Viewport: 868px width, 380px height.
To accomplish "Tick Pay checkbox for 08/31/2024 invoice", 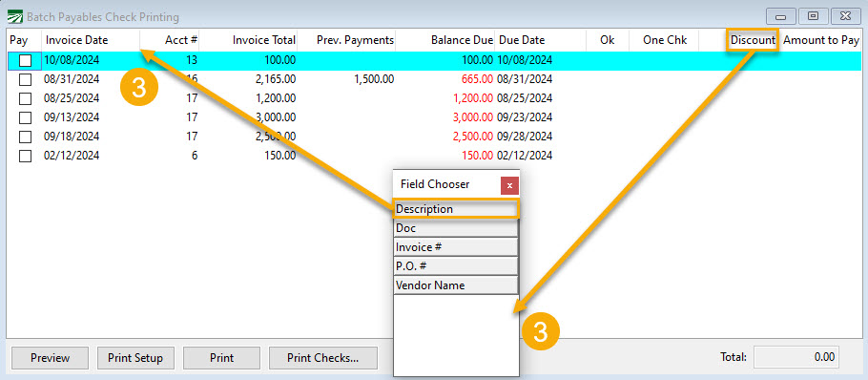I will (25, 80).
